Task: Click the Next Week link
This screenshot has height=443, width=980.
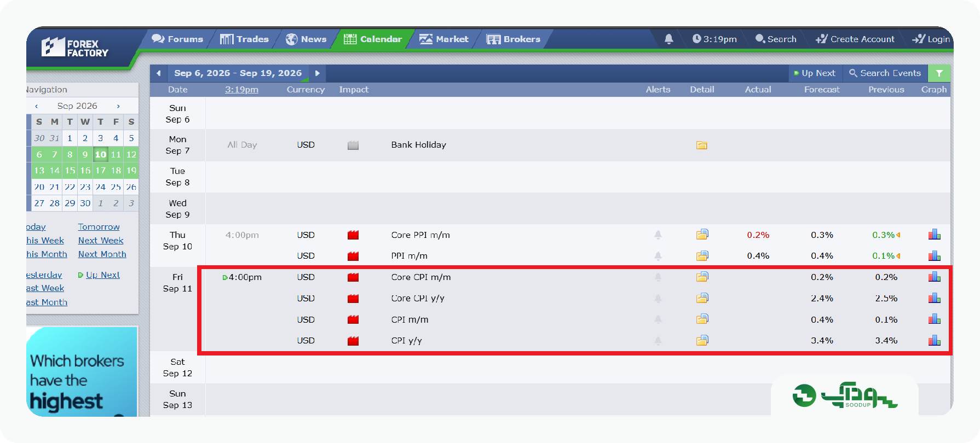Action: pos(101,241)
